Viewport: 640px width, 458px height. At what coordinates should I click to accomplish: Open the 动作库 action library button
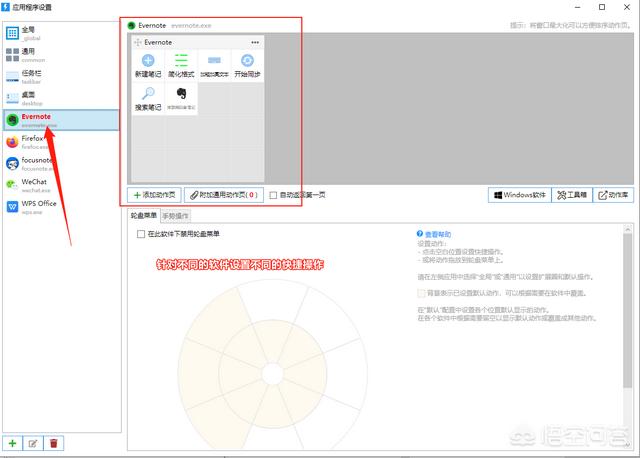(613, 195)
